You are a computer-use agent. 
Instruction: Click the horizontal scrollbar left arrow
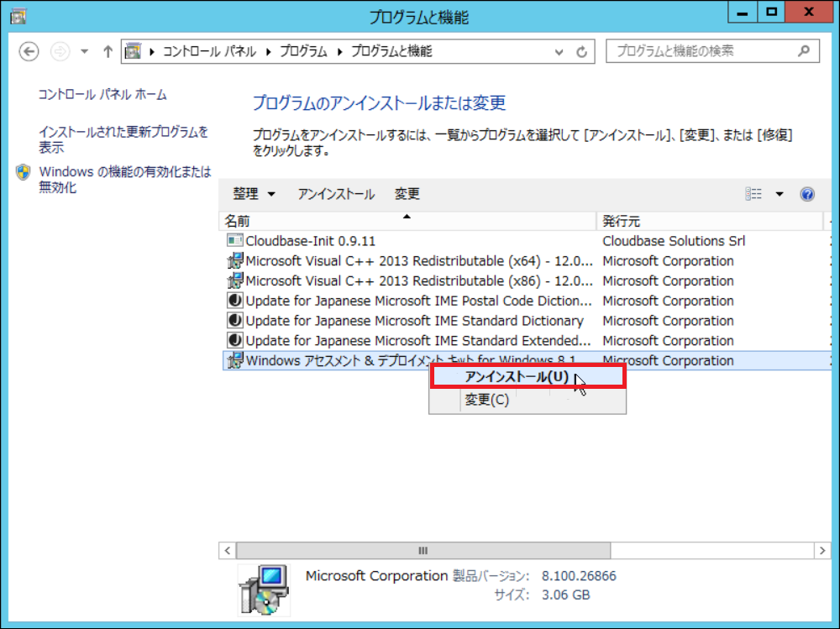pos(228,551)
